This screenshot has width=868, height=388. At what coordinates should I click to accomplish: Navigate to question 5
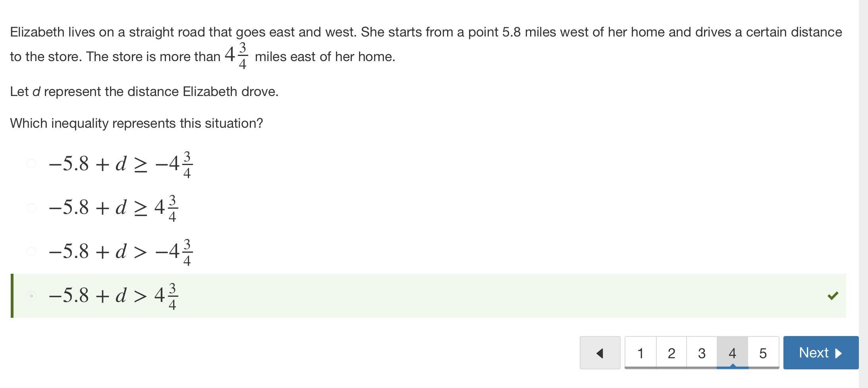coord(763,353)
